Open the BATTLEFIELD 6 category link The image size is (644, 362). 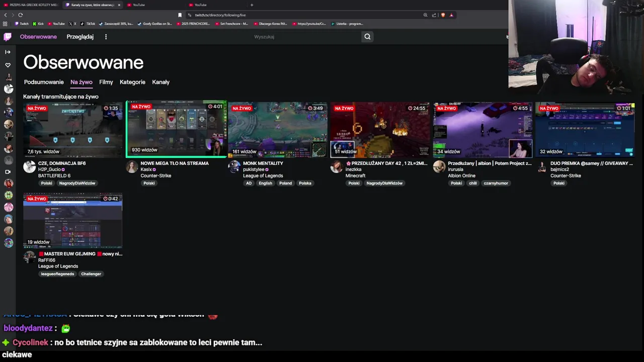(x=54, y=176)
